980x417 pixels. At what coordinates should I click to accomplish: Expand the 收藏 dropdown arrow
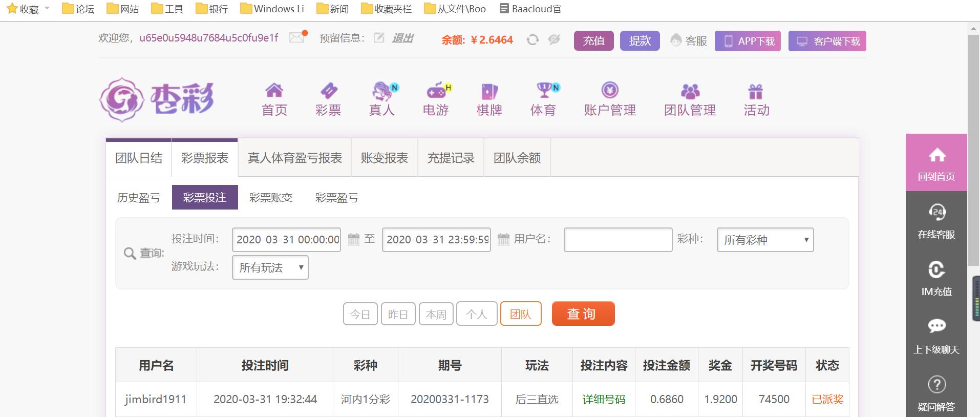(x=47, y=8)
